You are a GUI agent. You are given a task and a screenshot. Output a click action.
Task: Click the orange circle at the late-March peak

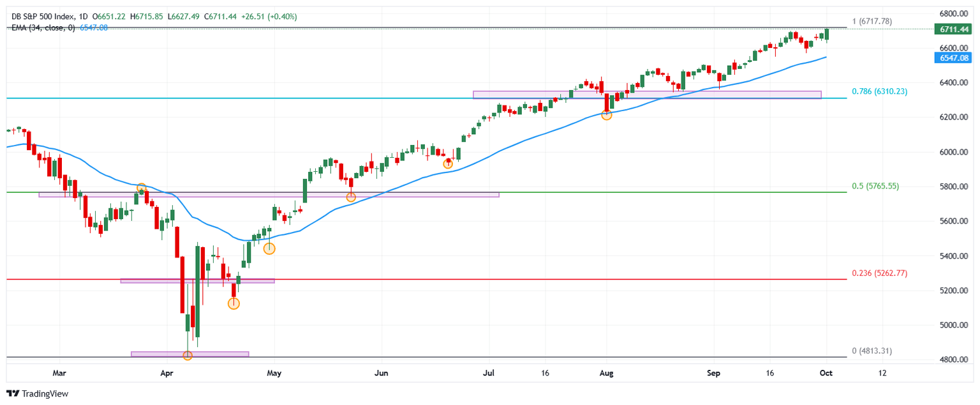click(x=142, y=188)
